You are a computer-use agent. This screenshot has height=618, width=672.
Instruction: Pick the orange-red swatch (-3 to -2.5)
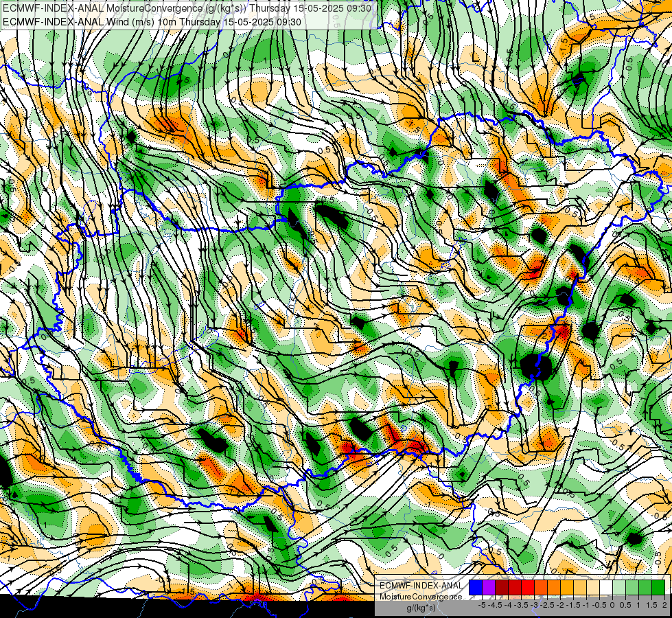(541, 587)
